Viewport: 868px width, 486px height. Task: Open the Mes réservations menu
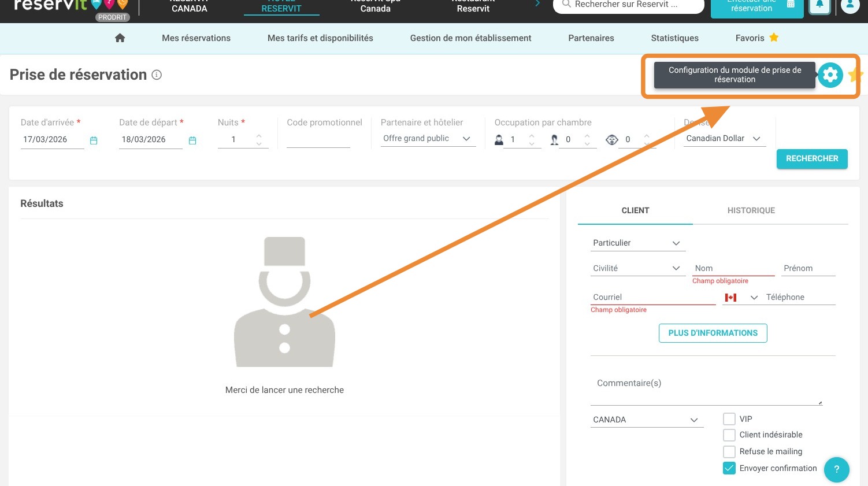[x=196, y=38]
